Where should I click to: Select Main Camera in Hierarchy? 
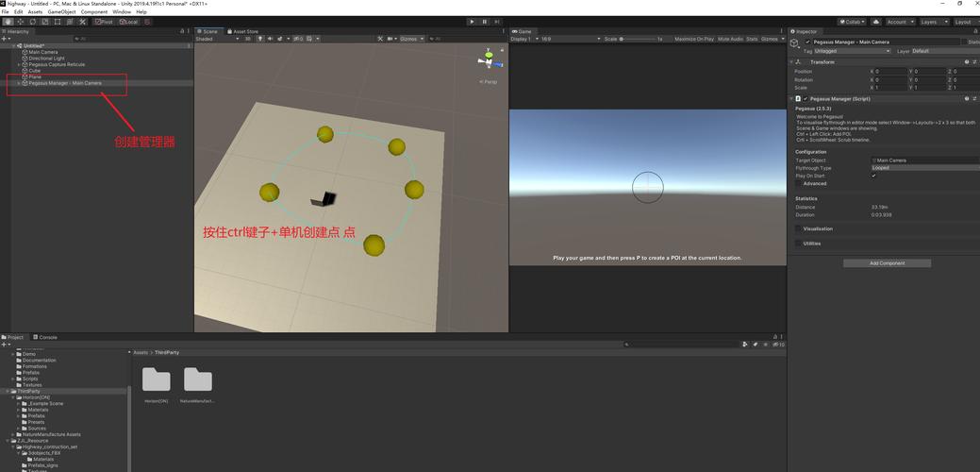click(x=43, y=52)
